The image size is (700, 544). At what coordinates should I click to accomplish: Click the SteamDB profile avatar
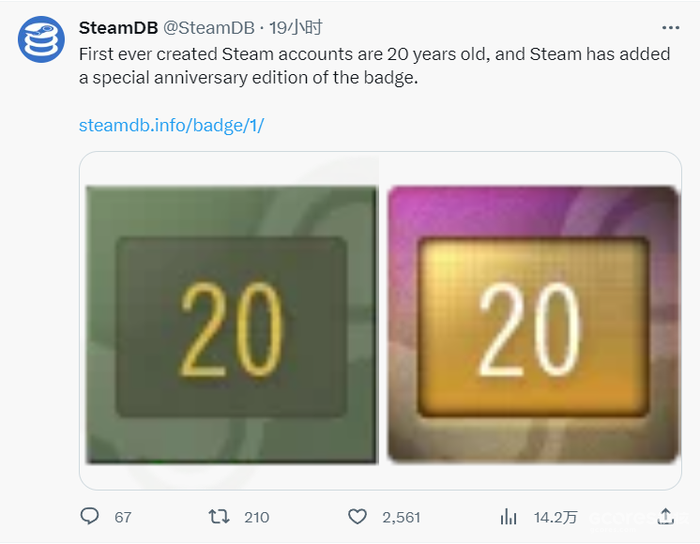click(x=41, y=39)
